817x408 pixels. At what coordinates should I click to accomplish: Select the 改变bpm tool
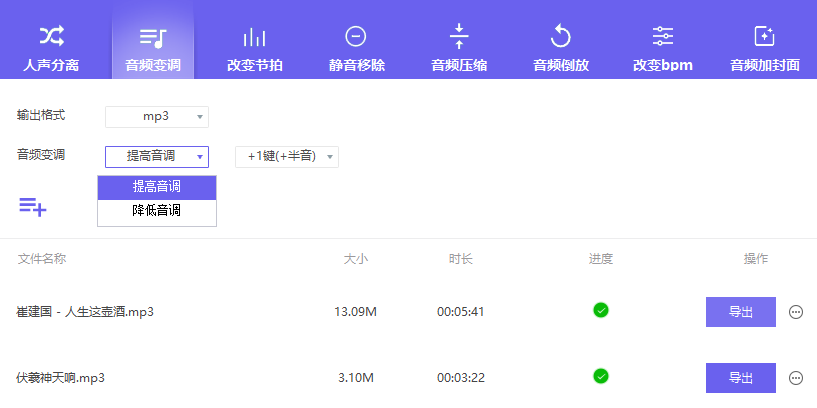pos(663,48)
